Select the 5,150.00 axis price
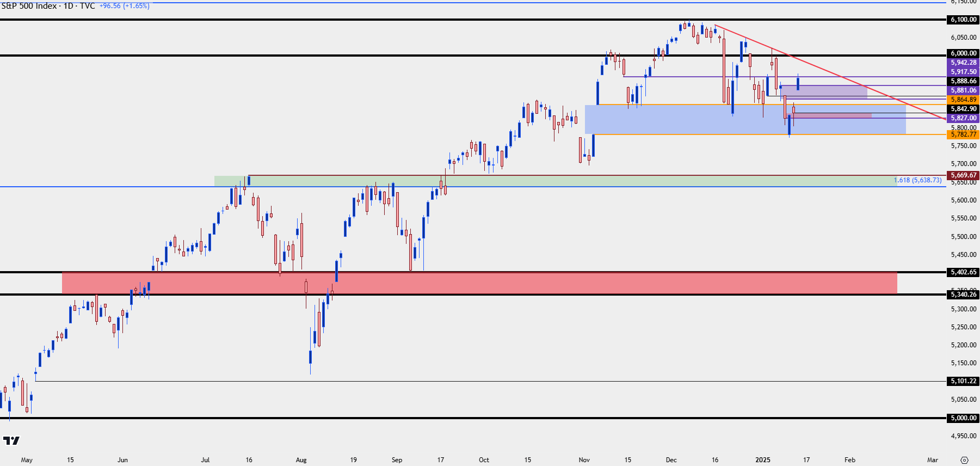 [964, 363]
